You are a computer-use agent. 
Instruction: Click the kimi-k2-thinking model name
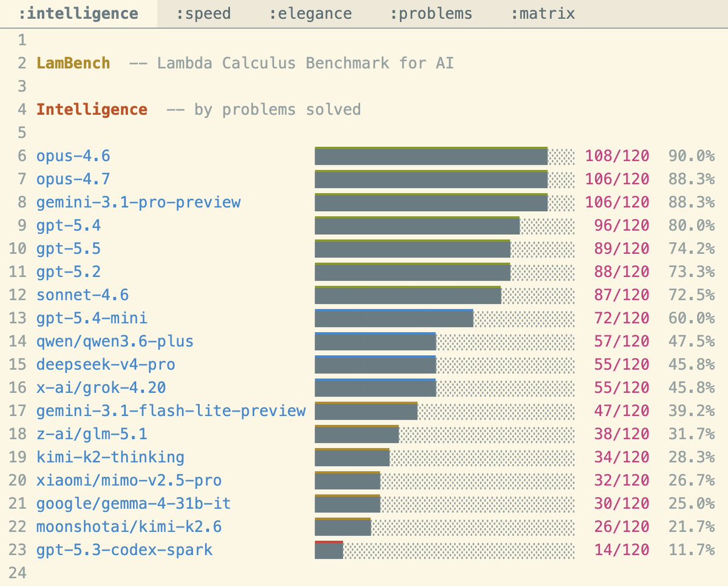pyautogui.click(x=111, y=457)
